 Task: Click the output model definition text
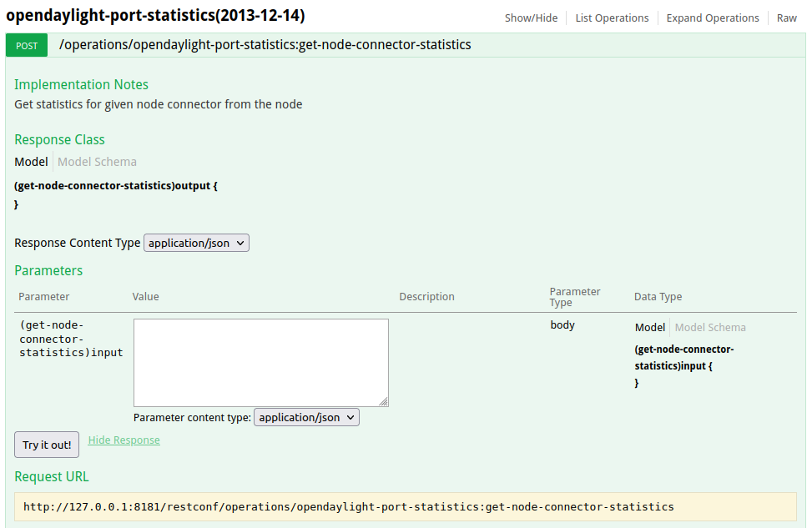click(x=116, y=186)
